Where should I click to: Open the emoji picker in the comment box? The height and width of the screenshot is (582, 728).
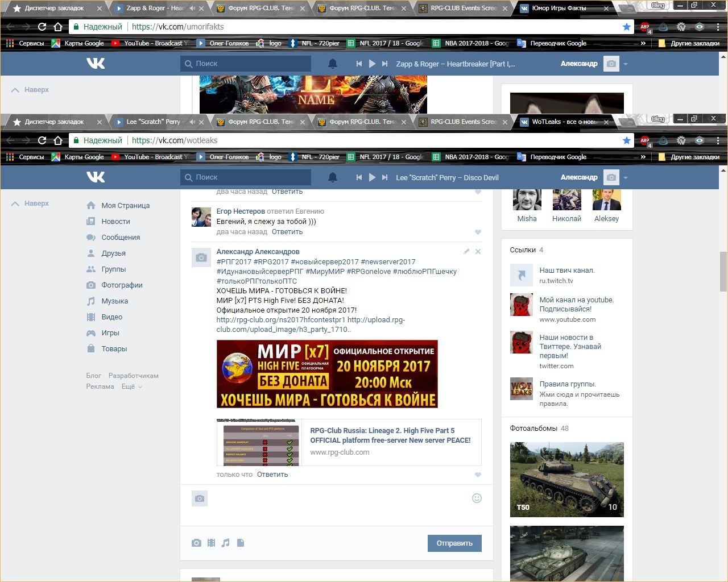pos(477,498)
